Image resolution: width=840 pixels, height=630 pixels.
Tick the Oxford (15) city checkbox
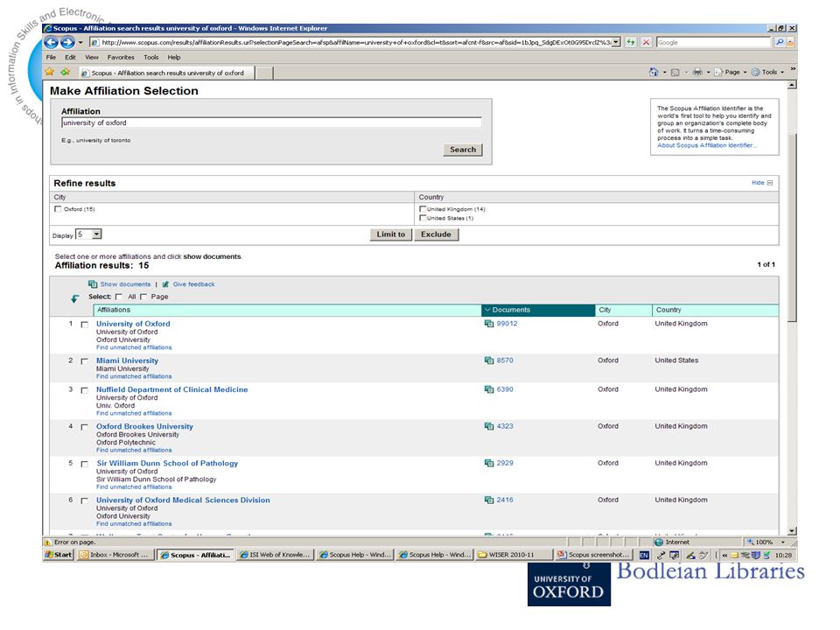coord(58,209)
